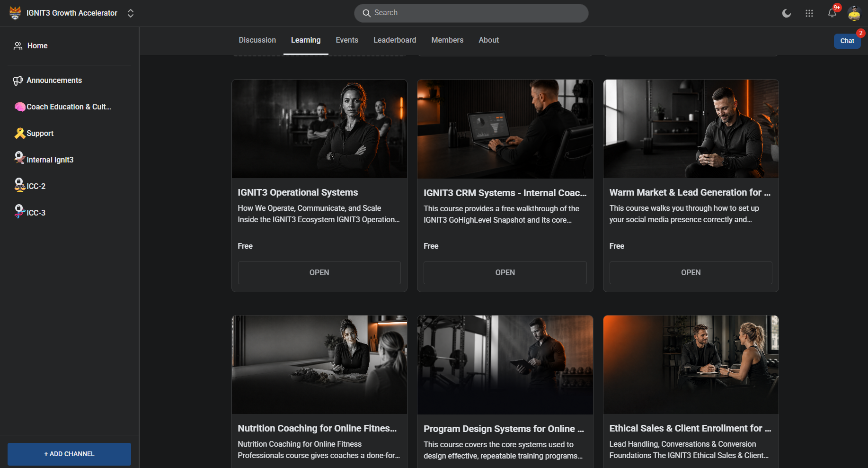Click the ICC-3 channel icon
This screenshot has height=468, width=868.
20,211
